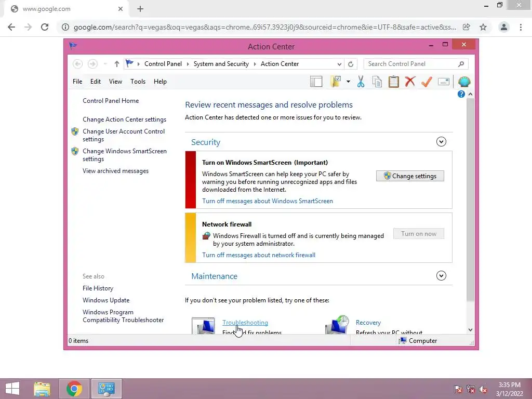Toggle the preview pane layout icon

pos(316,82)
